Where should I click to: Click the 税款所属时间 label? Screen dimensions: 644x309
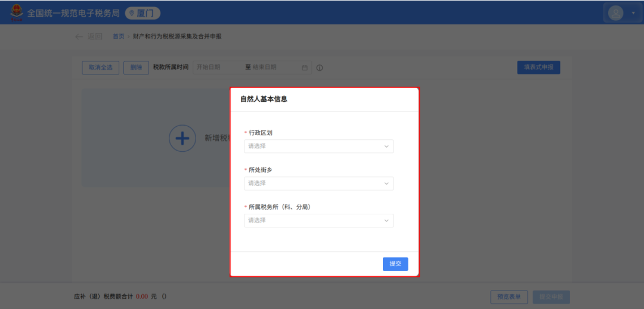point(171,67)
